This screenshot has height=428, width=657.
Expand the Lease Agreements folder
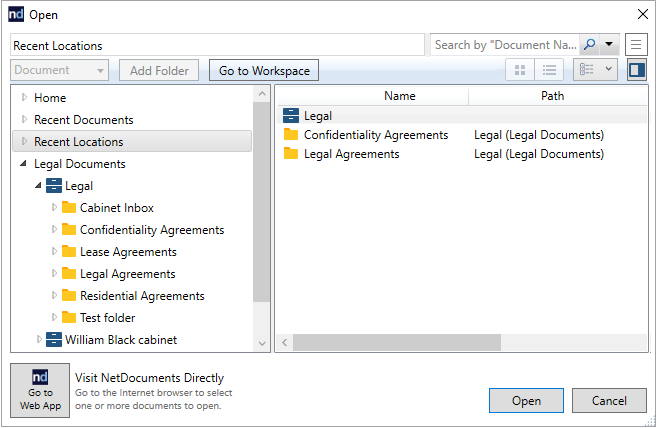[x=55, y=252]
